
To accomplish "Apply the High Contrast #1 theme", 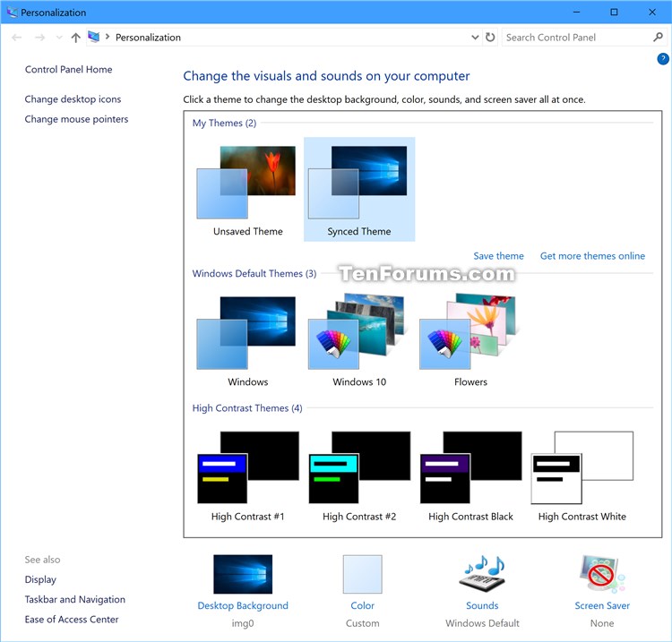I will point(247,475).
